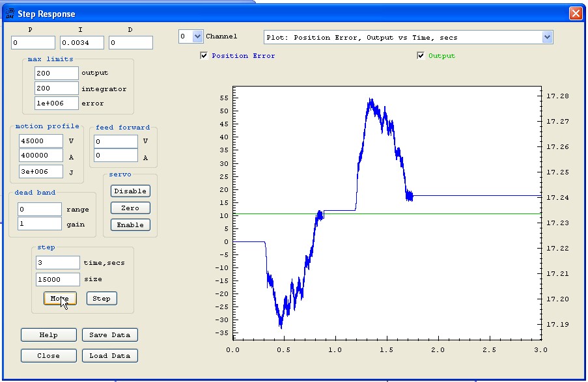Click the max limits integrator field
Screen dimensions: 588x382
coord(56,88)
